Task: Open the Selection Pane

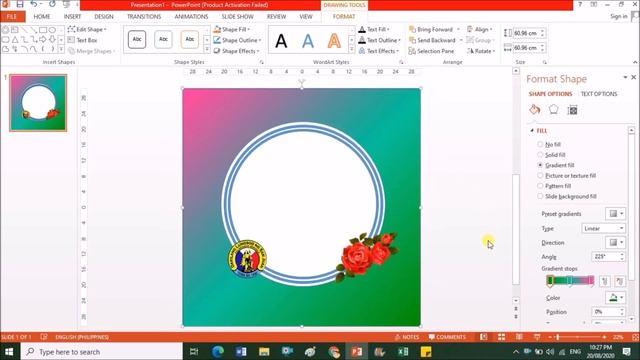Action: click(431, 51)
